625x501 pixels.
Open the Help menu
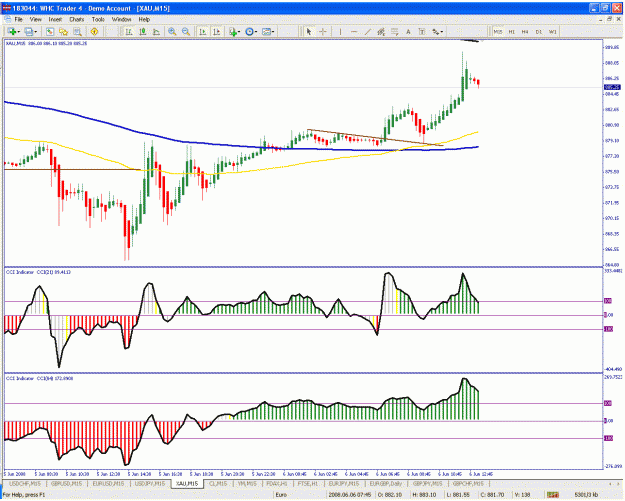[144, 19]
